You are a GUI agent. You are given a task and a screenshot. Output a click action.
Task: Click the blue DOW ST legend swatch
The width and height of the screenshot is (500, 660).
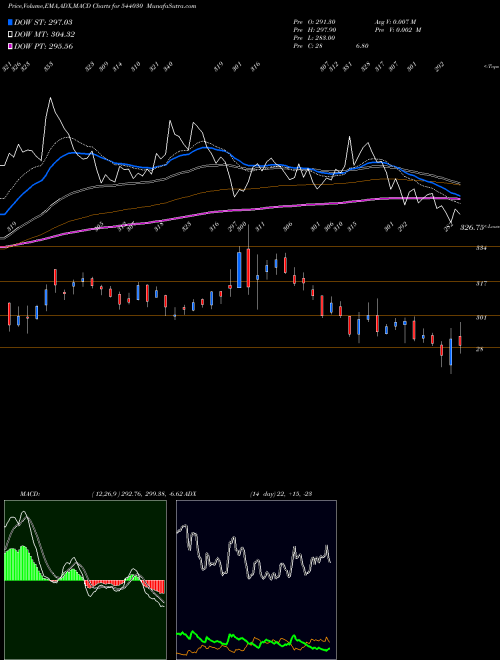point(10,22)
